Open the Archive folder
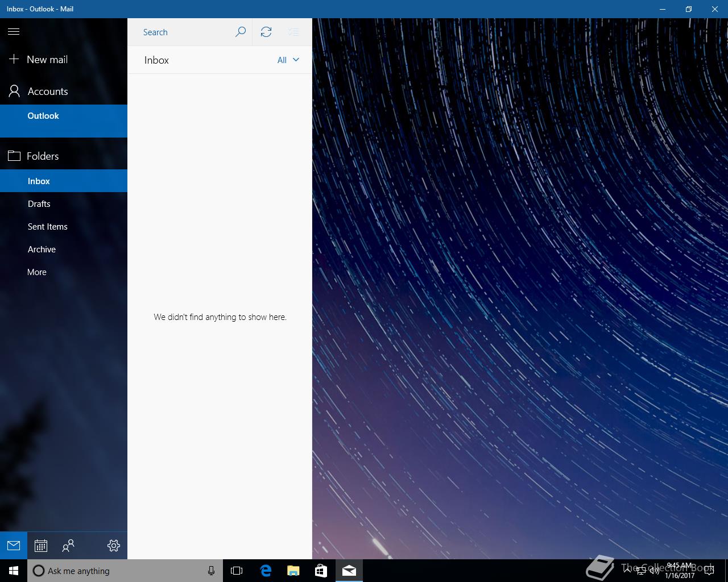 (64, 249)
